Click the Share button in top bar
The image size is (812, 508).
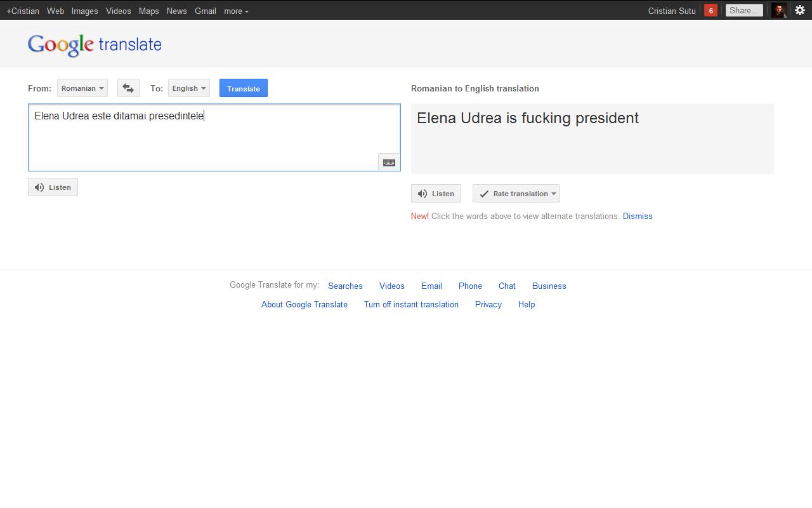743,10
